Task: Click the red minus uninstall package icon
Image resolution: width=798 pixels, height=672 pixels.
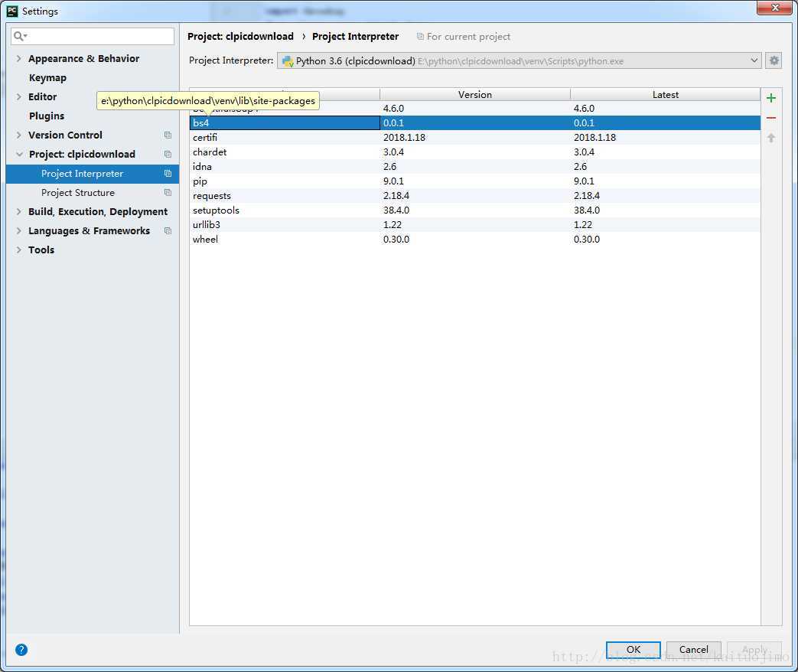Action: point(770,118)
